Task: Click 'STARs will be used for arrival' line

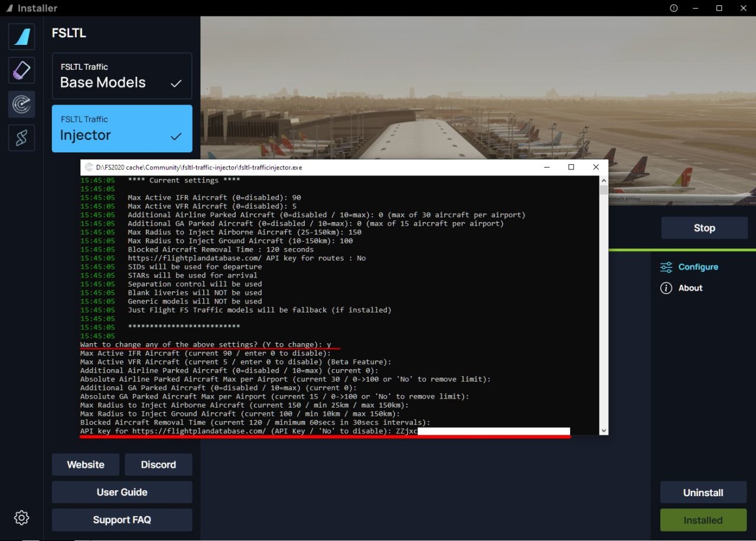Action: pyautogui.click(x=193, y=275)
